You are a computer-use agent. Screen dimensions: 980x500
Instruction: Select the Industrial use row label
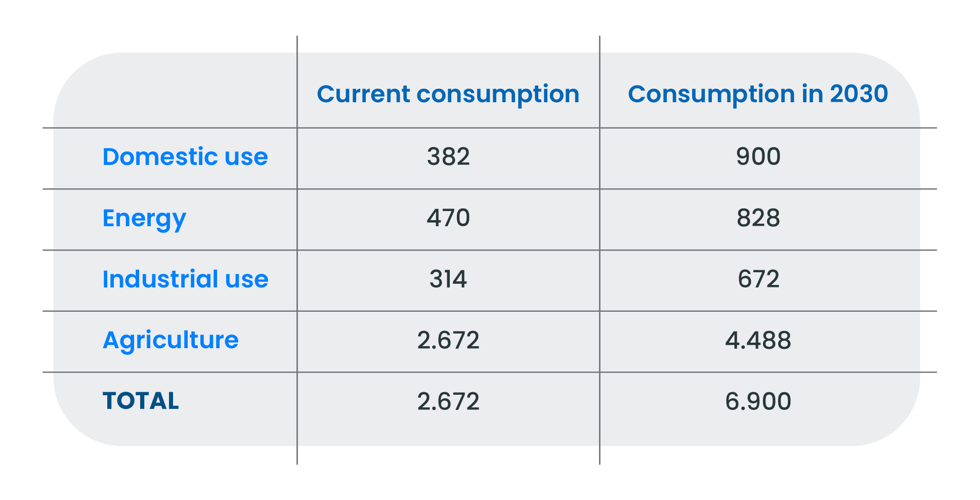tap(185, 279)
